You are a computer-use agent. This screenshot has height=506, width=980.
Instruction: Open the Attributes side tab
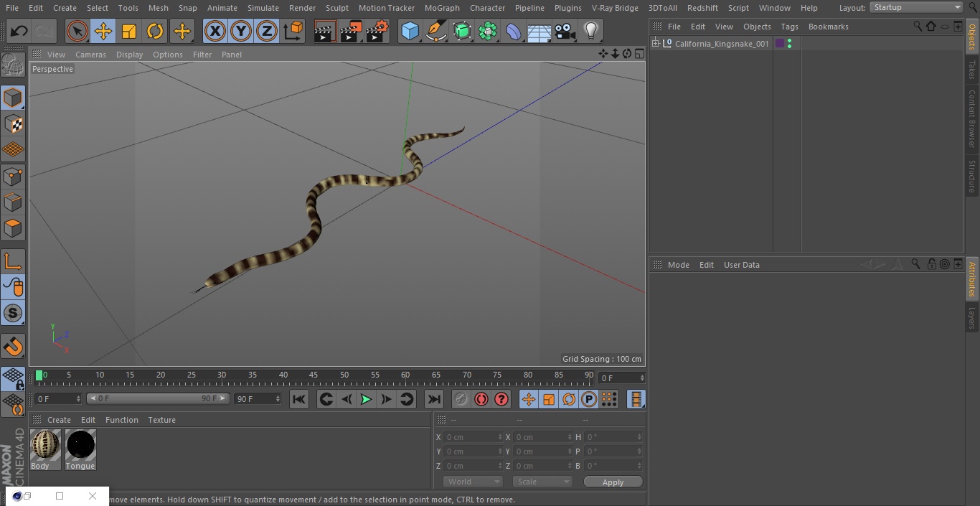click(x=972, y=279)
